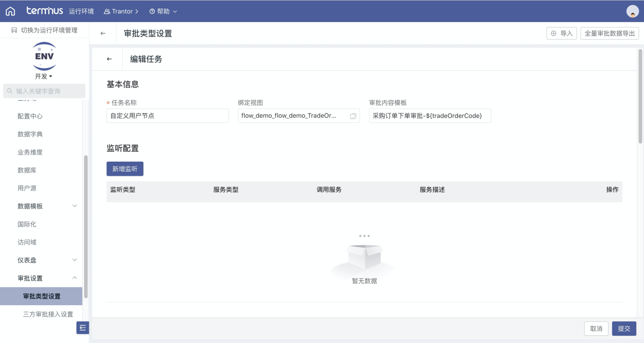Open 国际化 in the sidebar
This screenshot has height=343, width=644.
click(27, 224)
